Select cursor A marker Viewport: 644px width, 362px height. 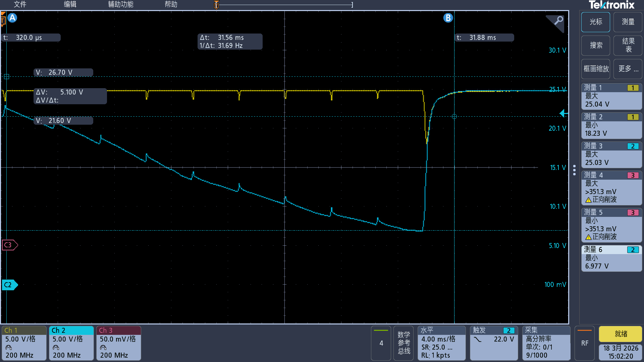[x=12, y=18]
